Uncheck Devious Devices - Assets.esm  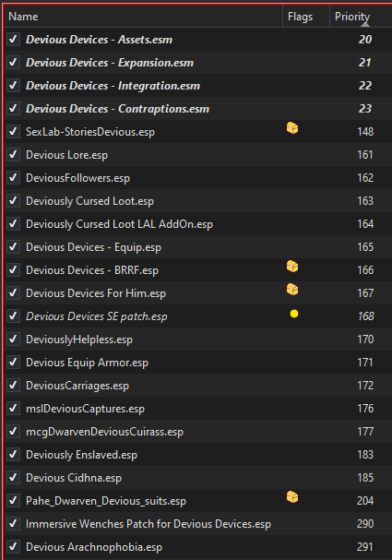coord(13,39)
